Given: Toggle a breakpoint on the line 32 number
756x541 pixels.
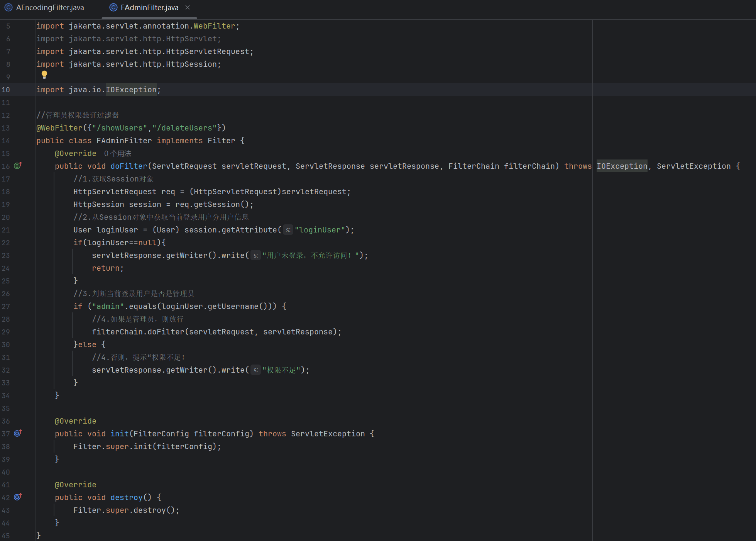Looking at the screenshot, I should pos(6,370).
